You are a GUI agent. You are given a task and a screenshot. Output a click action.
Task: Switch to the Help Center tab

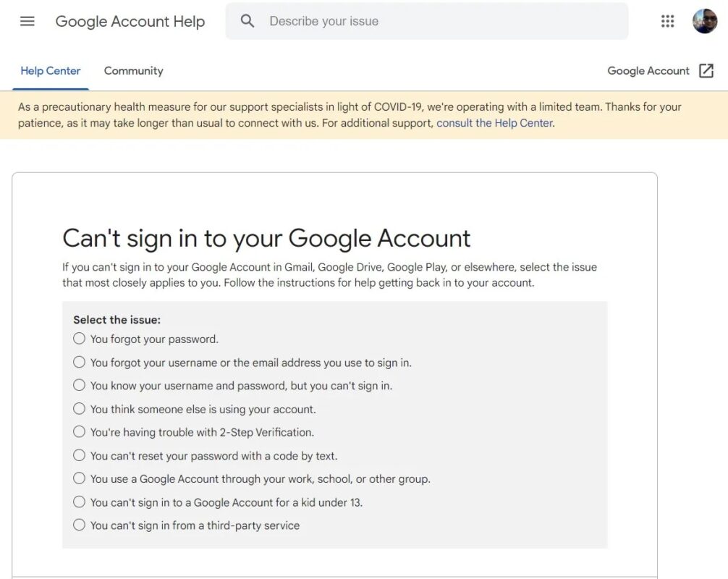[50, 71]
